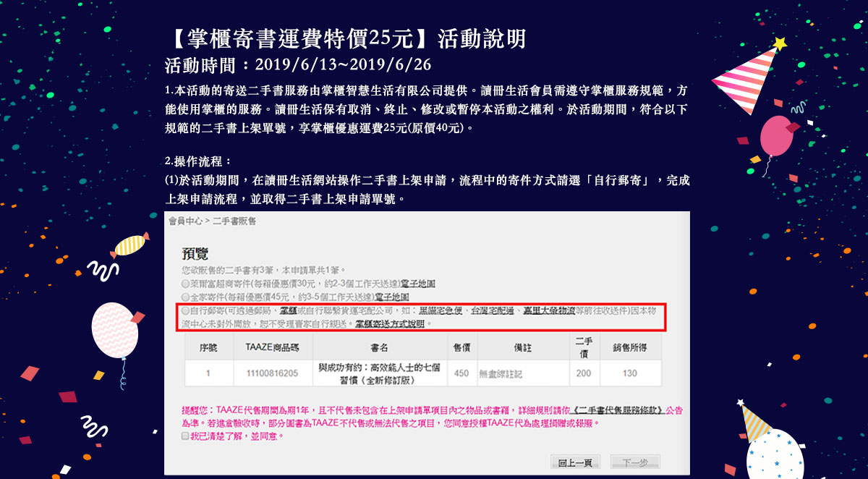Open the 台灣宅配通 link
The width and height of the screenshot is (868, 479).
point(492,310)
